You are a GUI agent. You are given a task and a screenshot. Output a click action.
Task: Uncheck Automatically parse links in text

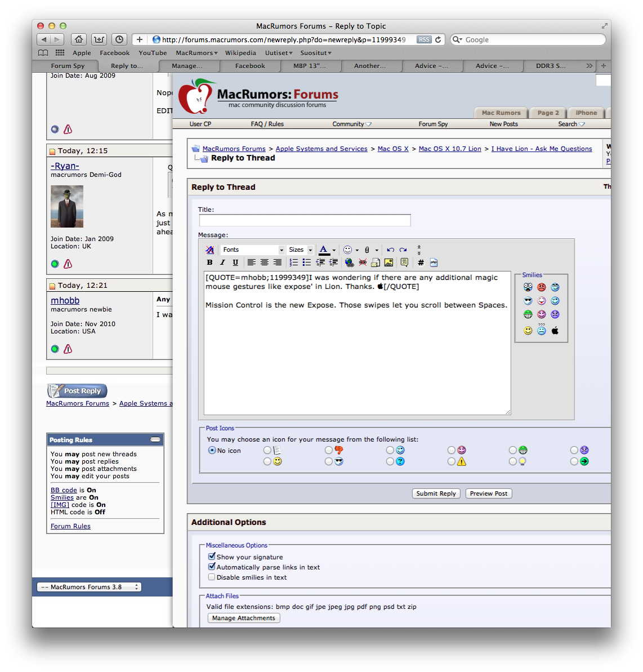212,567
